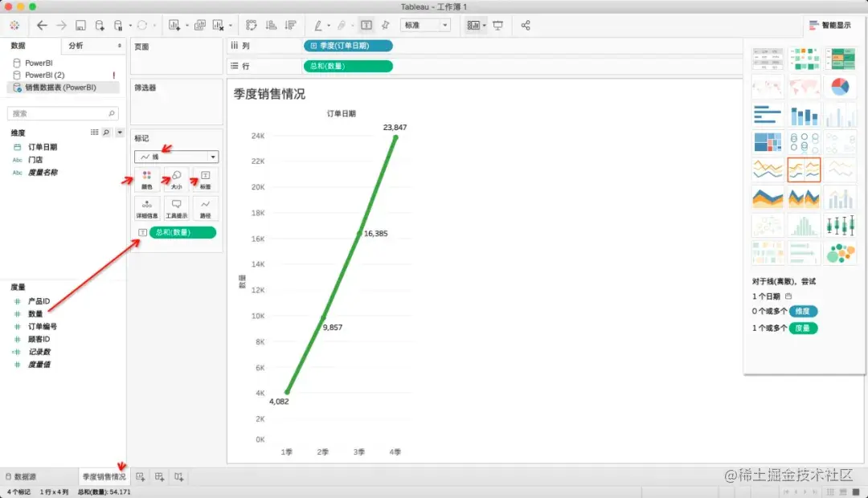Select the 数量 measure field
Image resolution: width=868 pixels, height=498 pixels.
tap(35, 314)
